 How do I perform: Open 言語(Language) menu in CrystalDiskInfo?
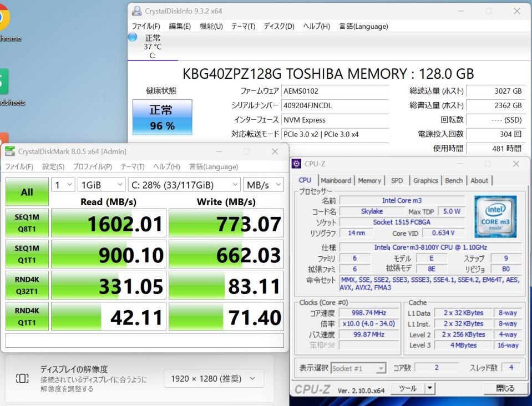tap(363, 26)
